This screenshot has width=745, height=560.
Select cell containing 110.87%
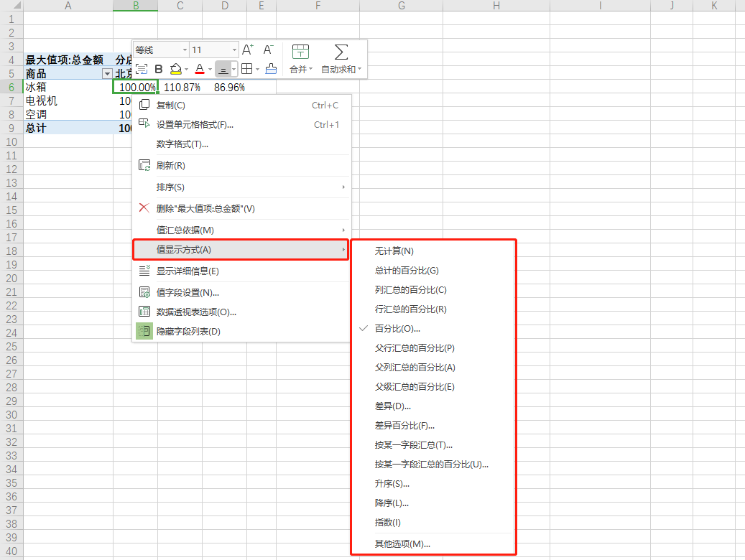coord(182,88)
